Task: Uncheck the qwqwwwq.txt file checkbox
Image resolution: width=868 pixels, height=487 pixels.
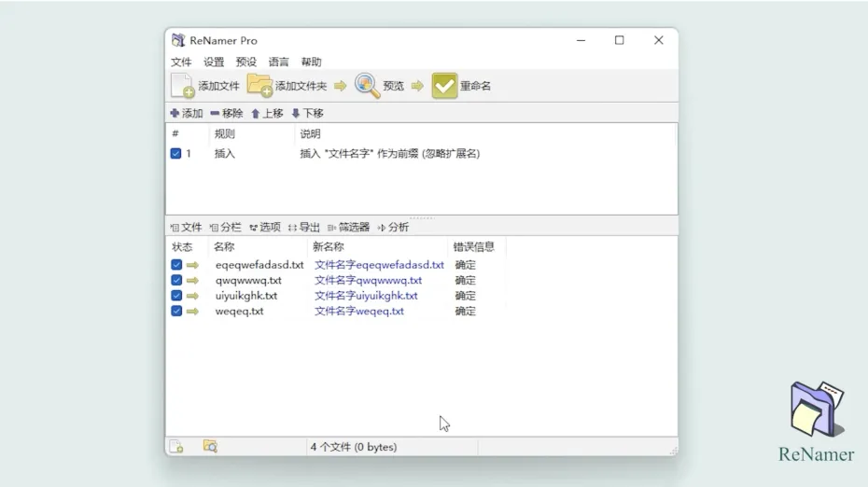Action: click(x=176, y=281)
